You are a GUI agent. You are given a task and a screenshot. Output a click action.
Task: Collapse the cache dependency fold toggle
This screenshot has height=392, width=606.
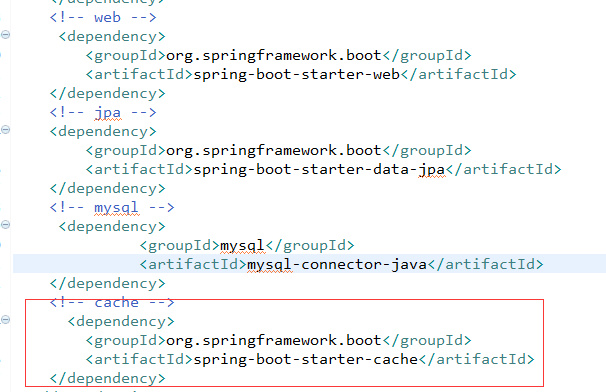(5, 319)
